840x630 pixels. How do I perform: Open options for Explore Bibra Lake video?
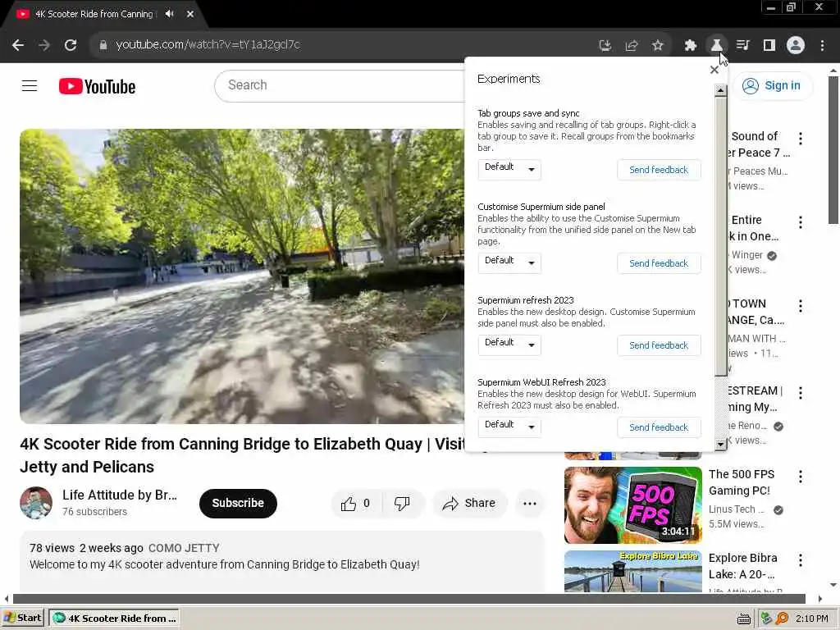pyautogui.click(x=801, y=559)
